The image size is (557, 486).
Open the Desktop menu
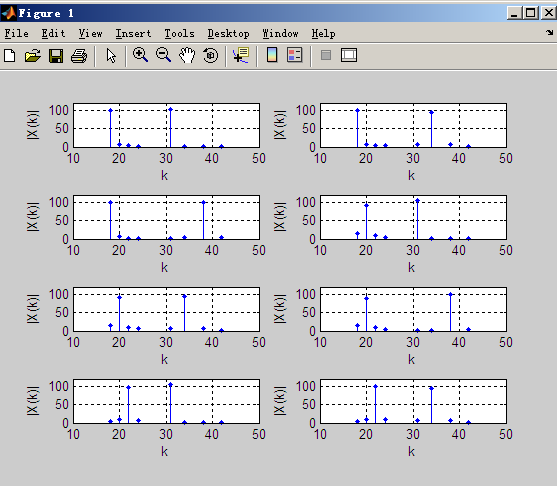pyautogui.click(x=228, y=33)
